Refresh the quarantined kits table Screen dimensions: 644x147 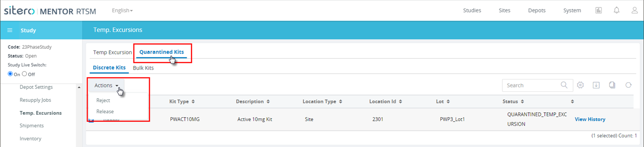pos(628,85)
